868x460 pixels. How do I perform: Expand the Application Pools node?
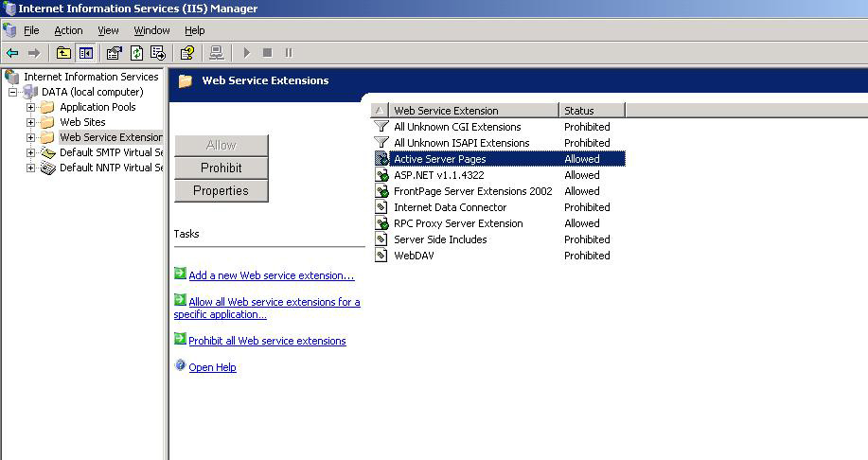tap(30, 107)
